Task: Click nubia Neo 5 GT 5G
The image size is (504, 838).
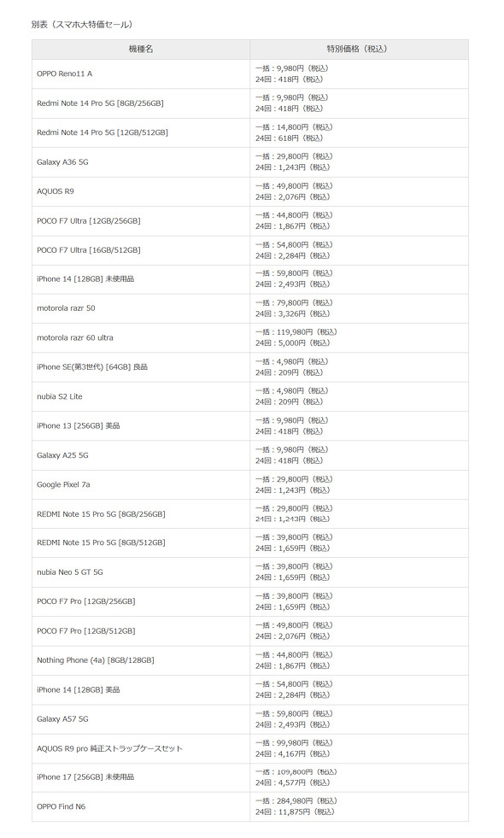Action: (x=70, y=572)
